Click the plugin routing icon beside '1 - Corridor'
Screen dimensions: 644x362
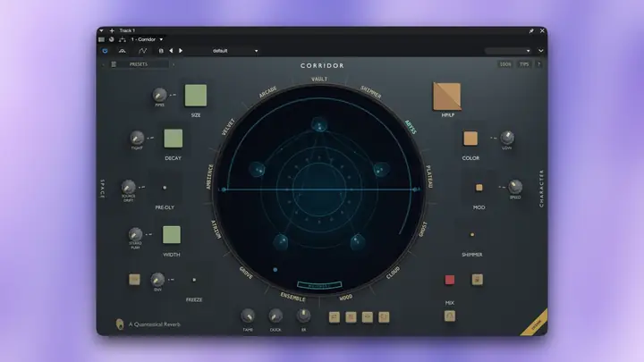click(x=123, y=39)
